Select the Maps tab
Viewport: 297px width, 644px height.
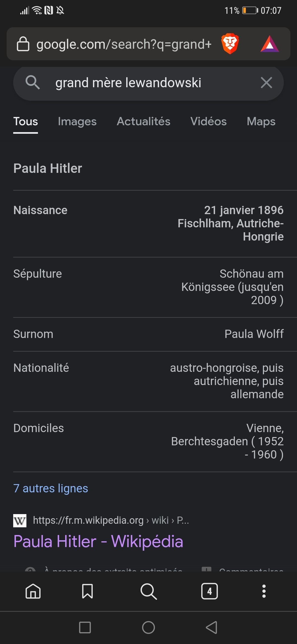coord(261,121)
